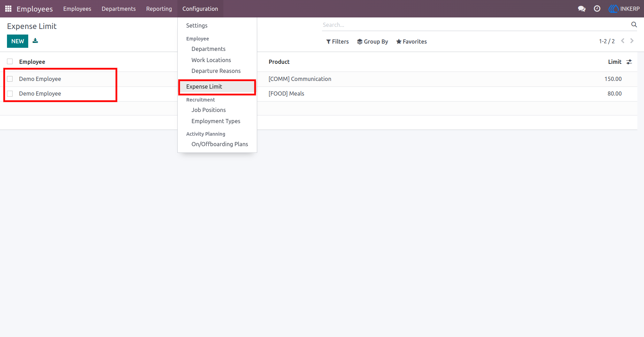Sort by the Limit column header
This screenshot has width=644, height=337.
click(x=615, y=62)
